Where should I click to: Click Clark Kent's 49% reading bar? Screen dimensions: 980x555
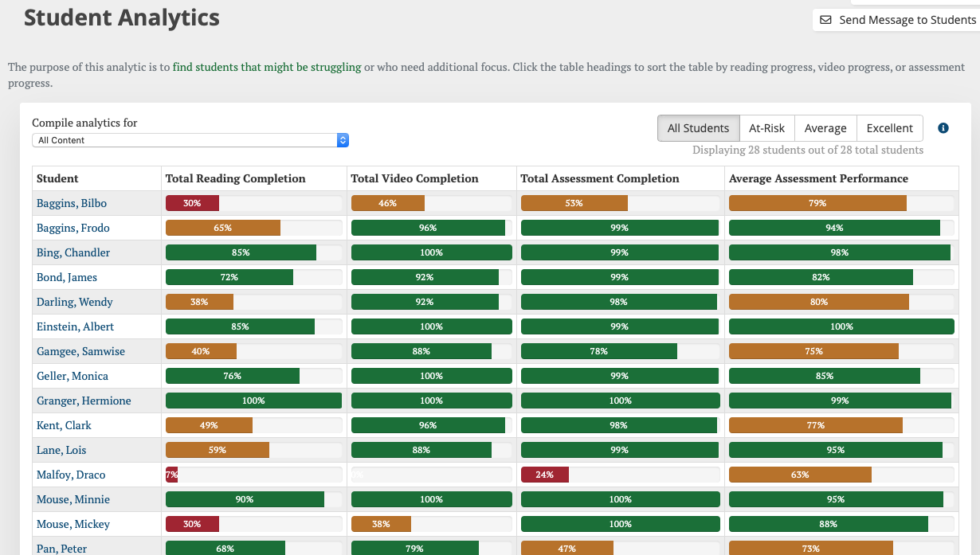[209, 425]
